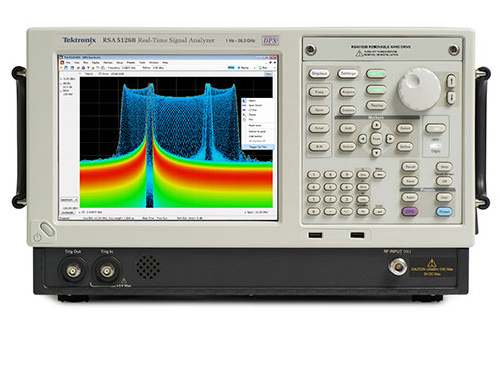500x370 pixels.
Task: Click the marker up arrow key
Action: [x=376, y=125]
